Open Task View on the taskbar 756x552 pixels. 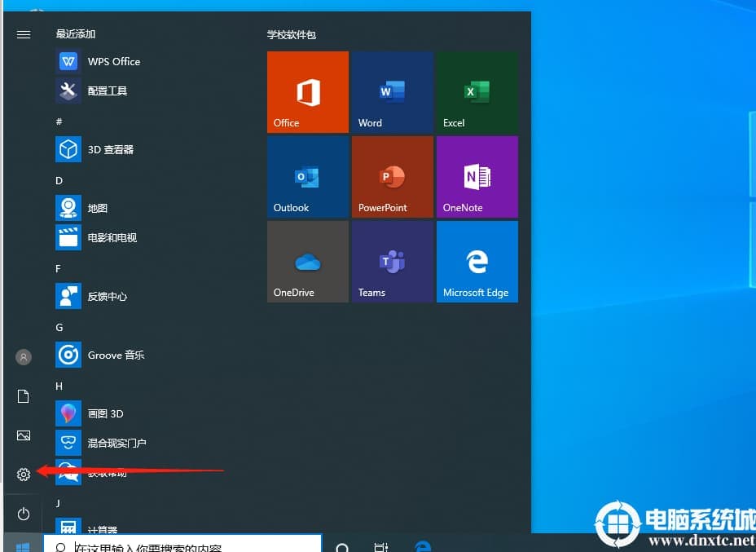coord(380,545)
